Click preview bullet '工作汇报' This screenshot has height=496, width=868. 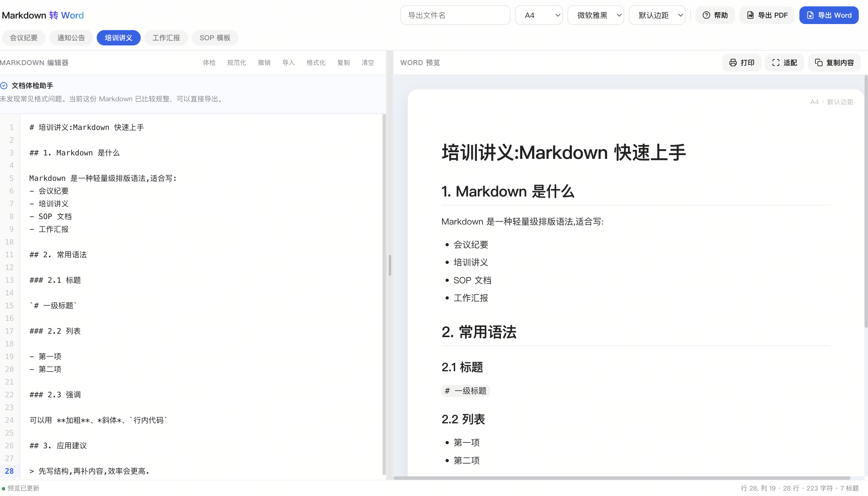point(471,298)
